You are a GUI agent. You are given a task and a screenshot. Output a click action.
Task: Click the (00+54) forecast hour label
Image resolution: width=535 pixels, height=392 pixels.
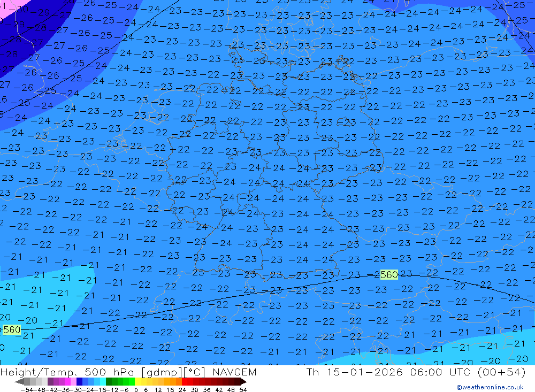point(502,372)
